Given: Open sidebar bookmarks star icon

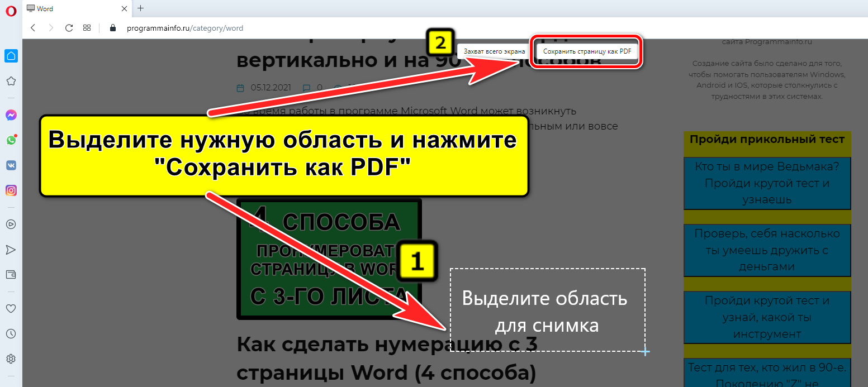Looking at the screenshot, I should pyautogui.click(x=11, y=81).
